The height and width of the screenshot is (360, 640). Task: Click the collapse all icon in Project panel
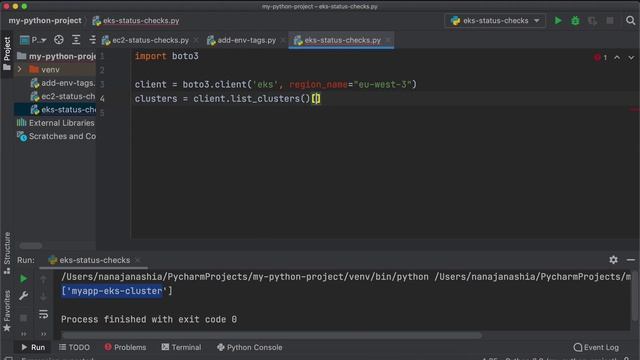pyautogui.click(x=93, y=40)
